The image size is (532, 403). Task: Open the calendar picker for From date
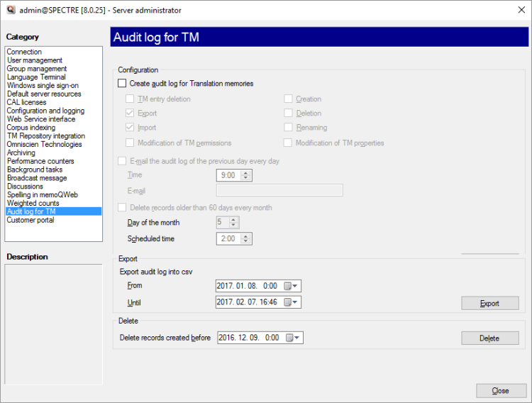287,286
